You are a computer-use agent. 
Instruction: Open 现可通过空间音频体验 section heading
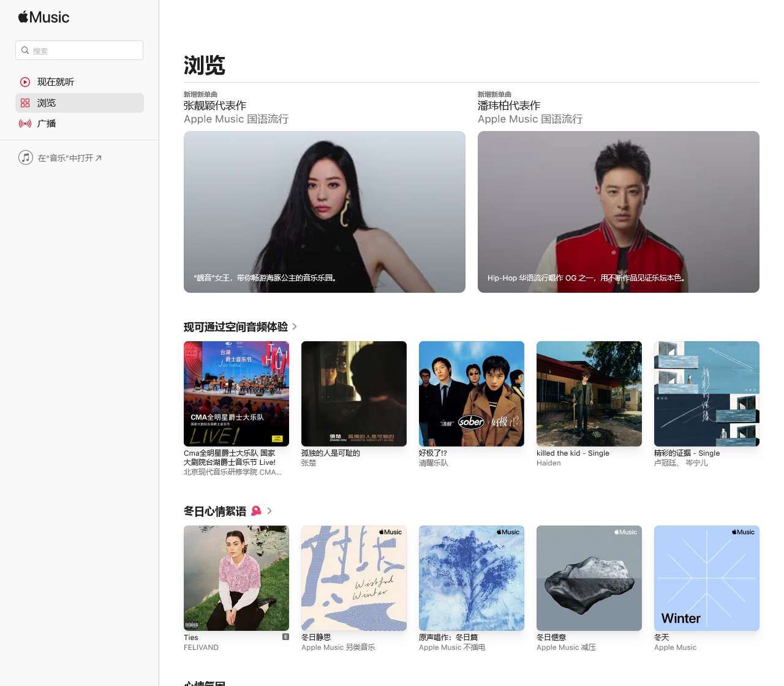click(236, 327)
